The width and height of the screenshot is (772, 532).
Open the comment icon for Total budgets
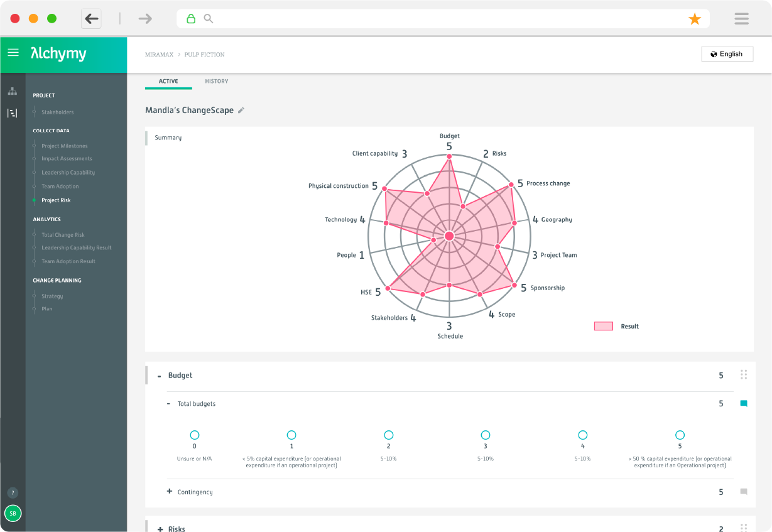(744, 404)
